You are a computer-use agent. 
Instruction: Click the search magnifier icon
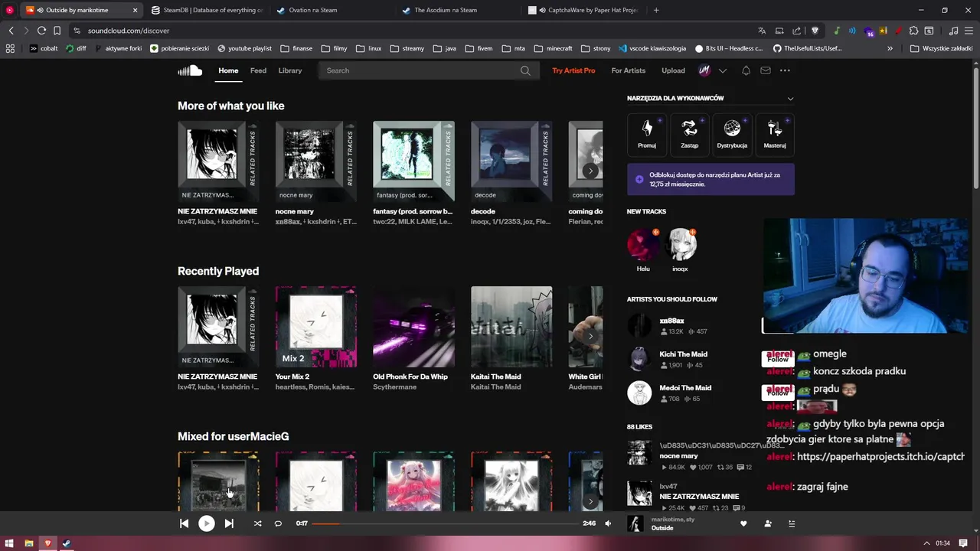coord(525,70)
